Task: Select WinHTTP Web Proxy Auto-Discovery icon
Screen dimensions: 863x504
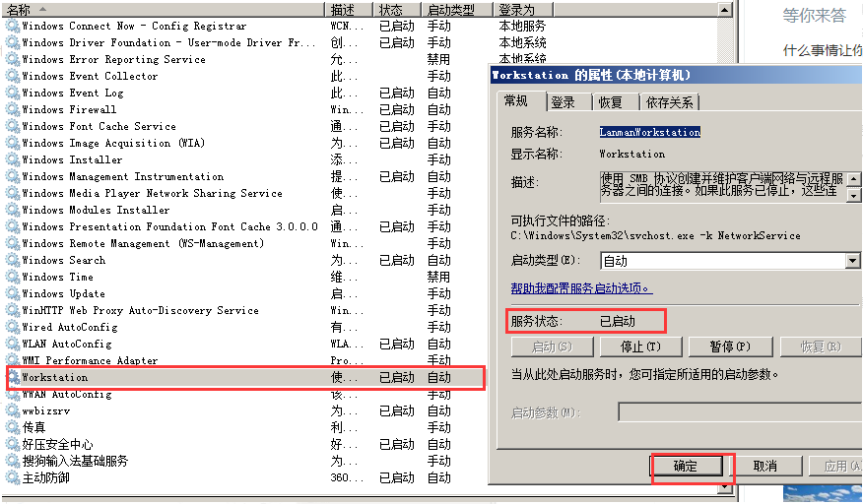Action: (x=12, y=310)
